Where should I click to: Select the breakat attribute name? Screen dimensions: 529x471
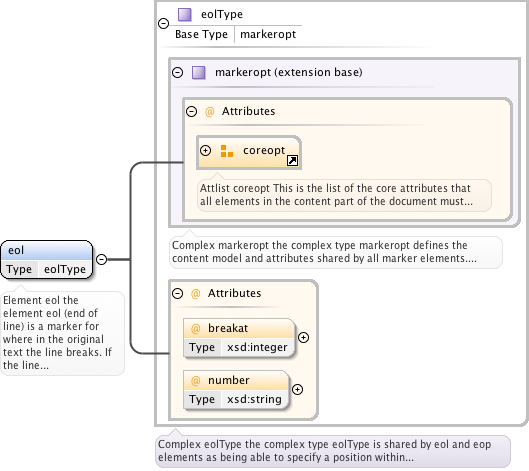point(228,328)
